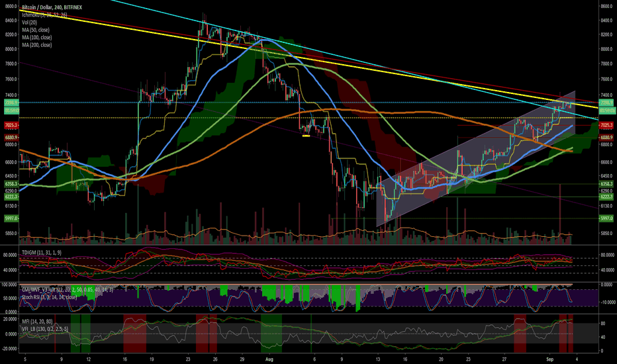Screen dimensions: 617x364
Task: Click the Aug label on the time axis
Action: point(269,359)
